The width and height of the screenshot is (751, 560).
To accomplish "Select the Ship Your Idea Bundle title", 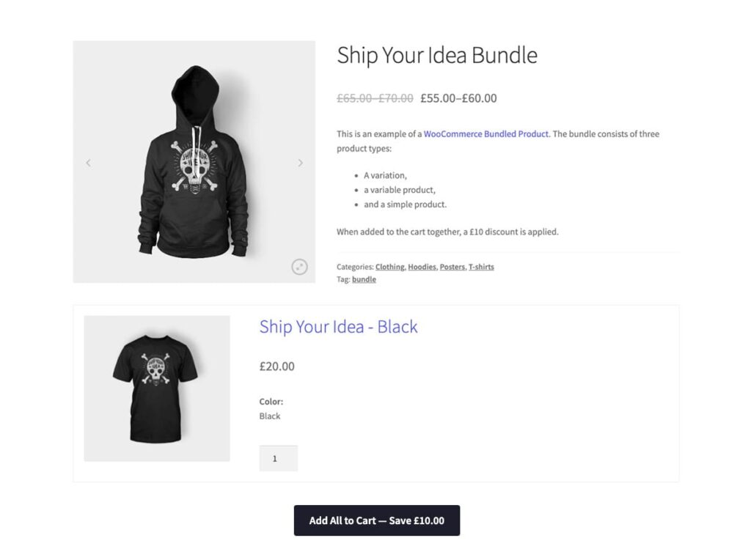I will [x=437, y=55].
